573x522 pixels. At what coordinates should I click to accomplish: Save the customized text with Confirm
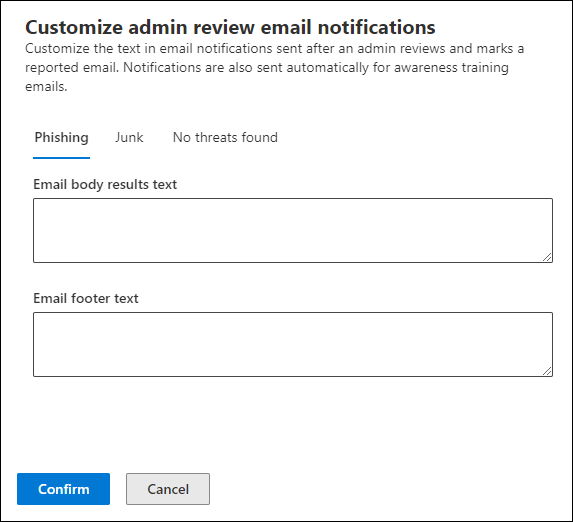coord(63,489)
